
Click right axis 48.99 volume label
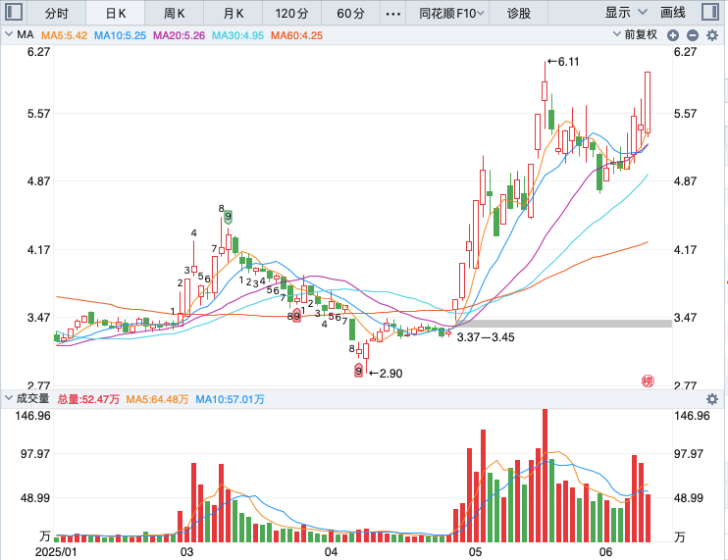pos(688,498)
